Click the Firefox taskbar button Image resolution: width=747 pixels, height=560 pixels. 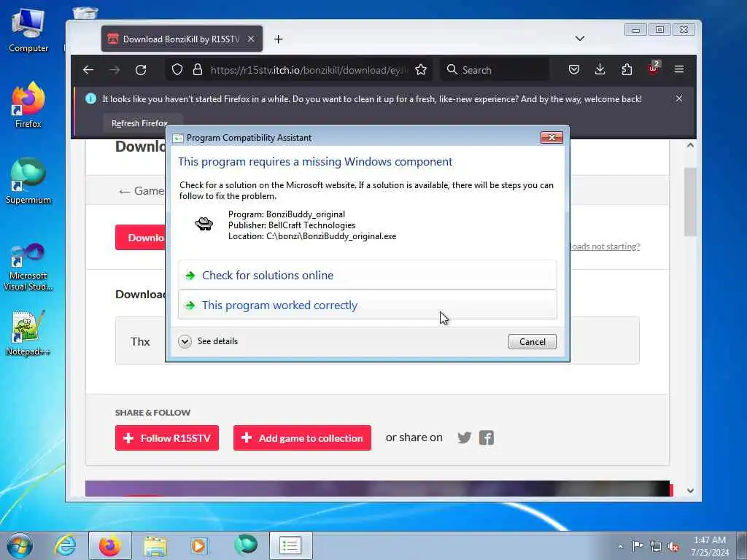[110, 545]
